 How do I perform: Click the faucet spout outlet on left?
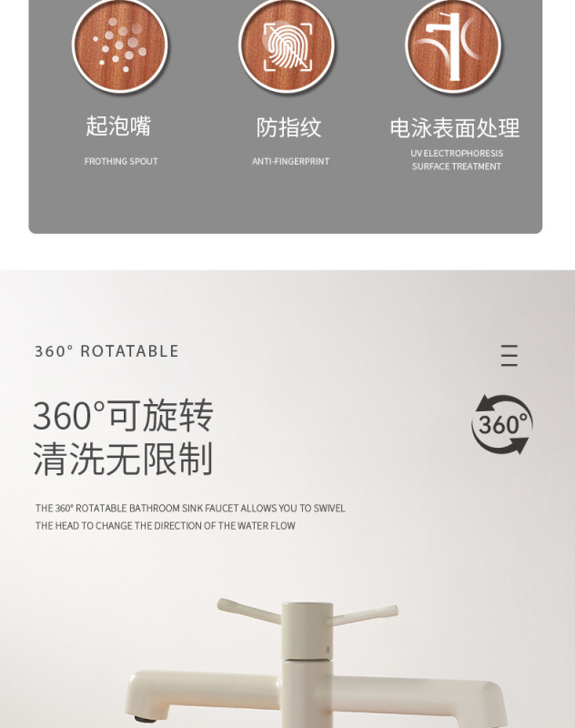click(146, 719)
